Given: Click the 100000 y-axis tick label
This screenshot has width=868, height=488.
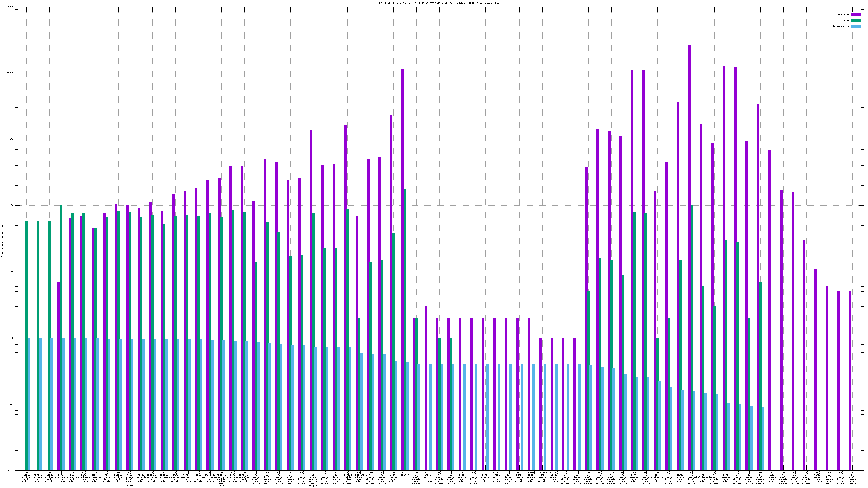Looking at the screenshot, I should click(10, 7).
